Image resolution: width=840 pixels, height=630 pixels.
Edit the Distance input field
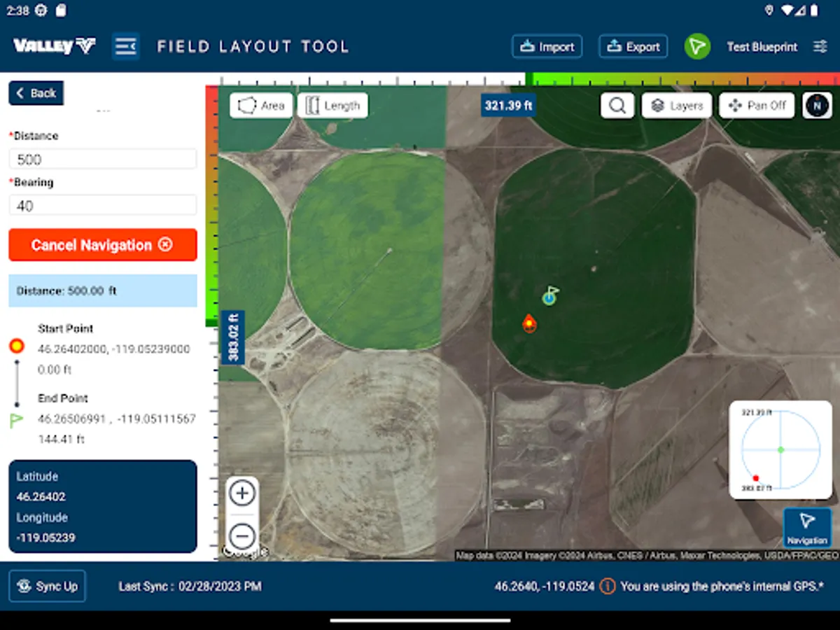[102, 159]
